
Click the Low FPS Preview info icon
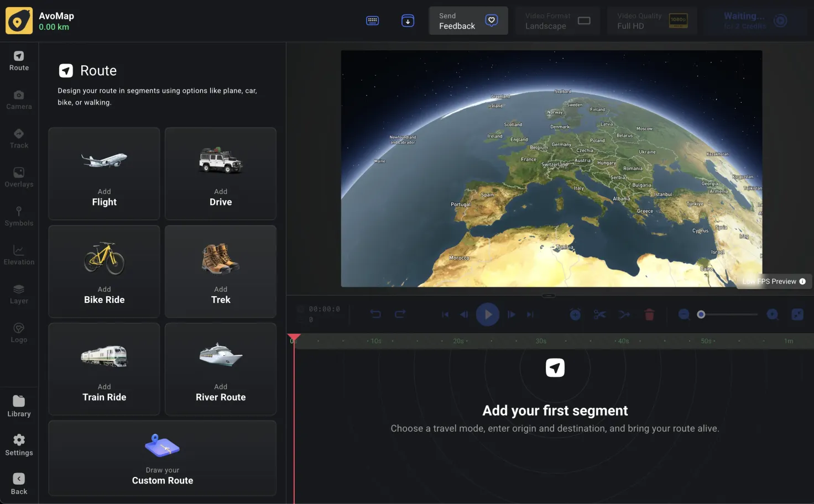point(802,281)
